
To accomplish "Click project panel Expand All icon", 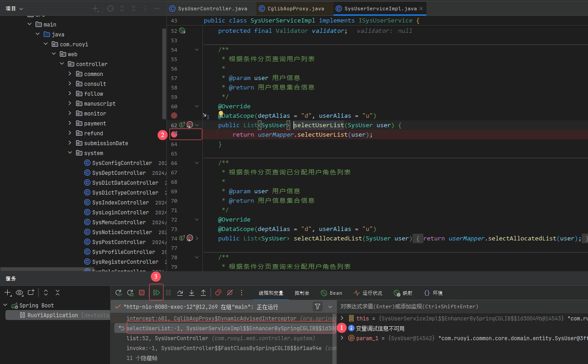I will (x=122, y=9).
